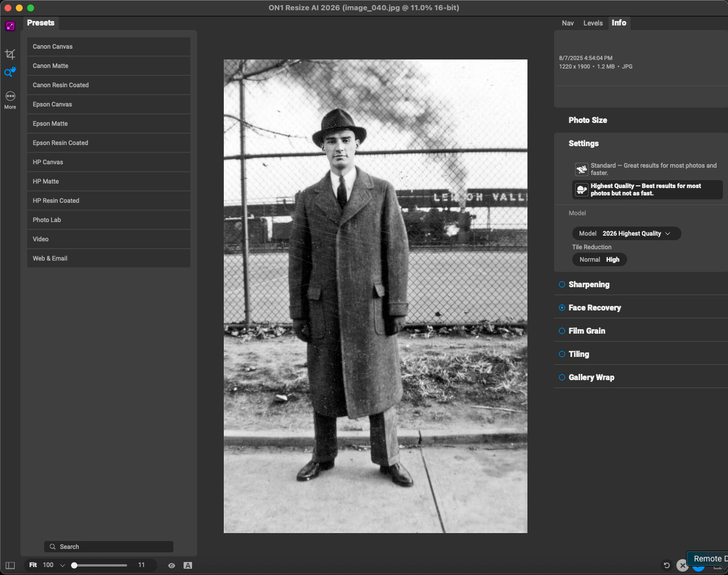
Task: Toggle the eye preview icon
Action: pyautogui.click(x=172, y=565)
